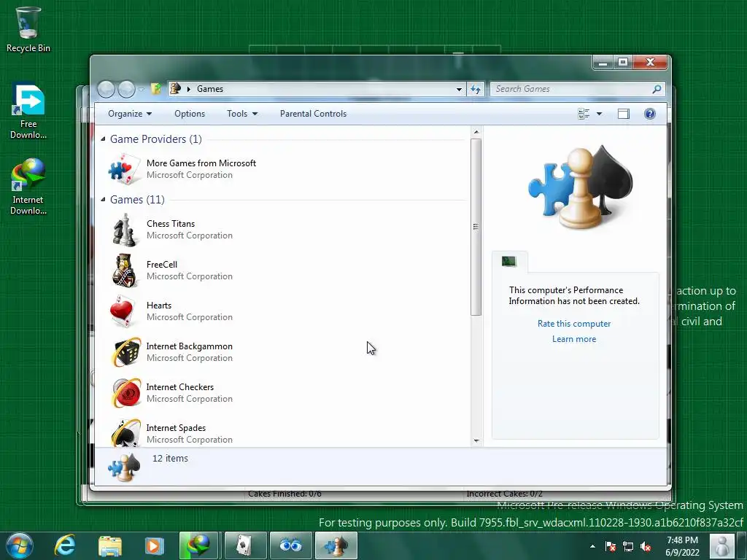Click the user picture at taskbar end

tap(722, 545)
